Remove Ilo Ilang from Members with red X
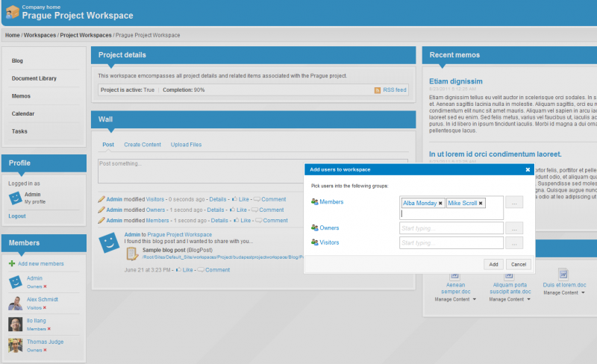Image resolution: width=597 pixels, height=364 pixels. (x=49, y=329)
